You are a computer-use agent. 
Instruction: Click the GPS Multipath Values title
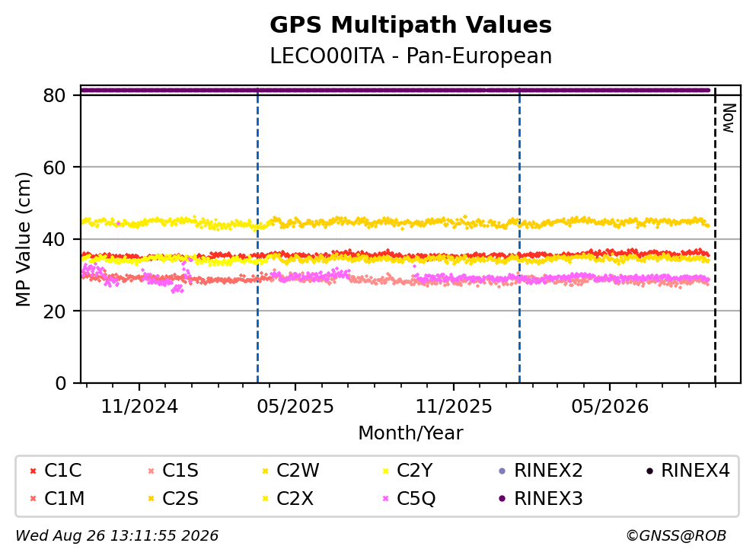[x=411, y=25]
